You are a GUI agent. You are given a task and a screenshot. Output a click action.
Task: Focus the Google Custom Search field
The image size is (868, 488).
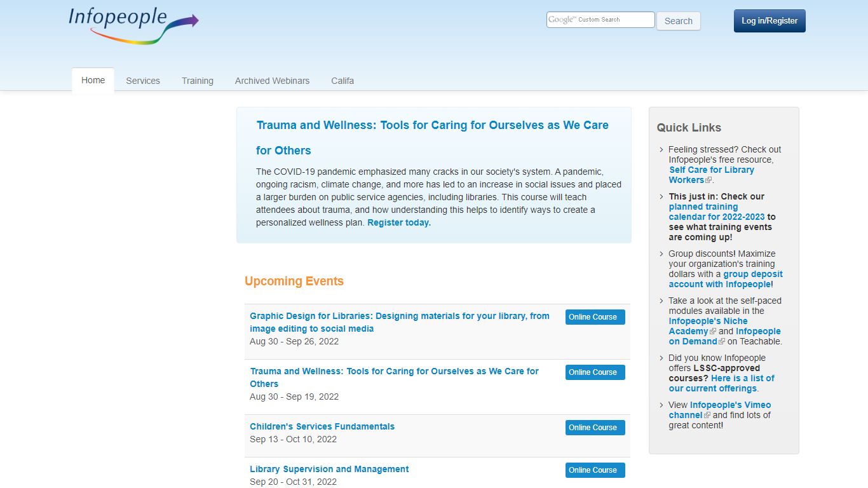[600, 20]
